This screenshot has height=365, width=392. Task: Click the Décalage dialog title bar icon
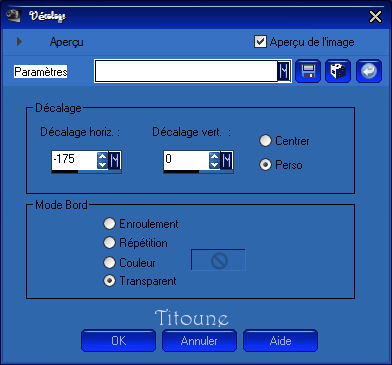pyautogui.click(x=14, y=15)
